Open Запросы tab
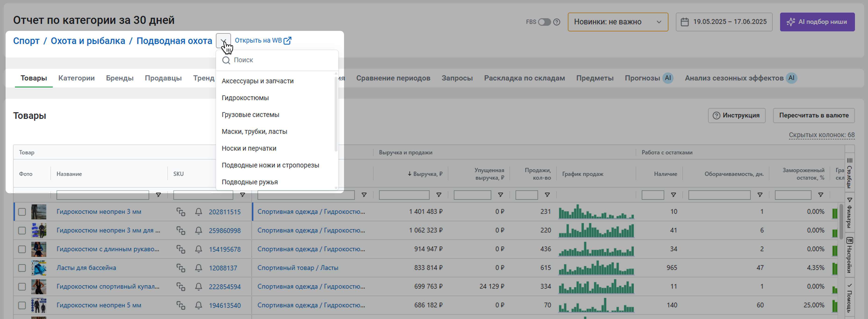868x319 pixels. point(457,78)
